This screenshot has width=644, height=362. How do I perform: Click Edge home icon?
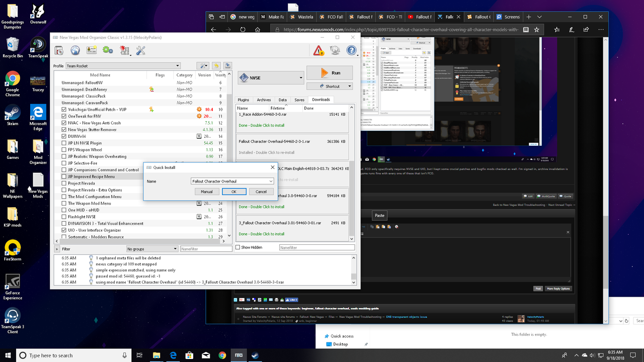(x=257, y=30)
